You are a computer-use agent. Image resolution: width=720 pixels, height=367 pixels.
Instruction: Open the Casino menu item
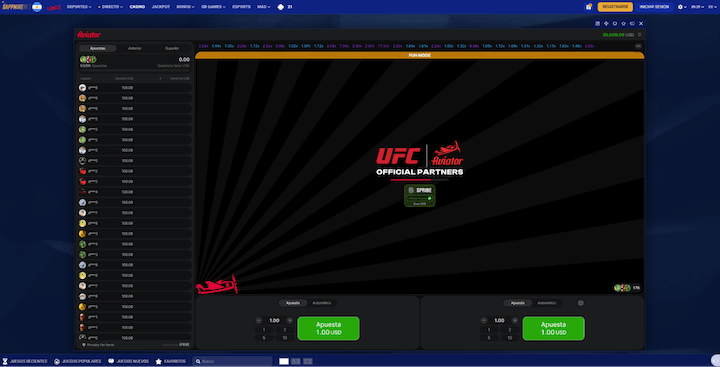(137, 7)
